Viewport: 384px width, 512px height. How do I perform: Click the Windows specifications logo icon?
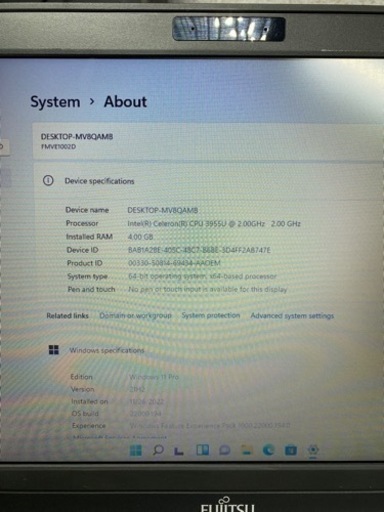coord(54,350)
